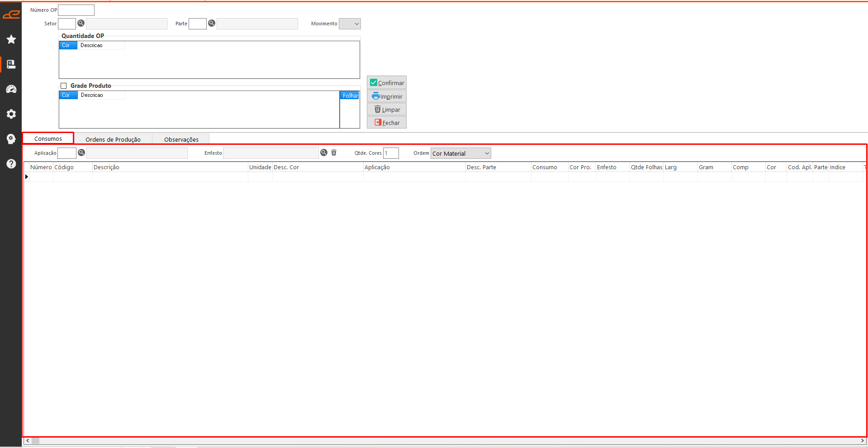This screenshot has width=868, height=448.
Task: Click the horizontal scrollbar right arrow
Action: click(863, 441)
